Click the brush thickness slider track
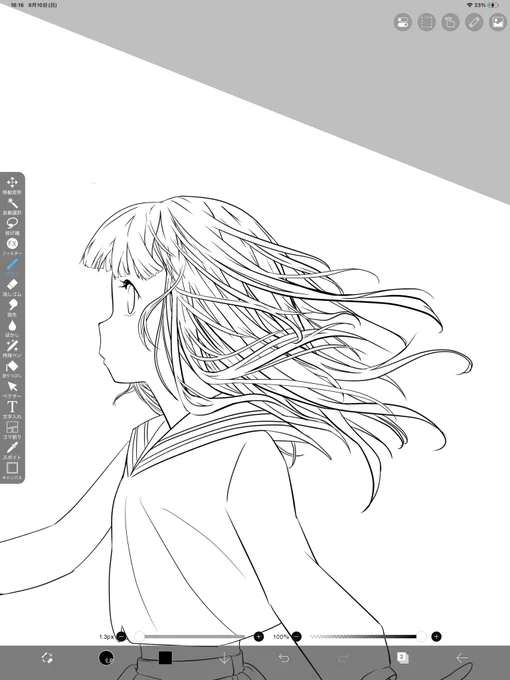The width and height of the screenshot is (510, 680). pyautogui.click(x=190, y=637)
